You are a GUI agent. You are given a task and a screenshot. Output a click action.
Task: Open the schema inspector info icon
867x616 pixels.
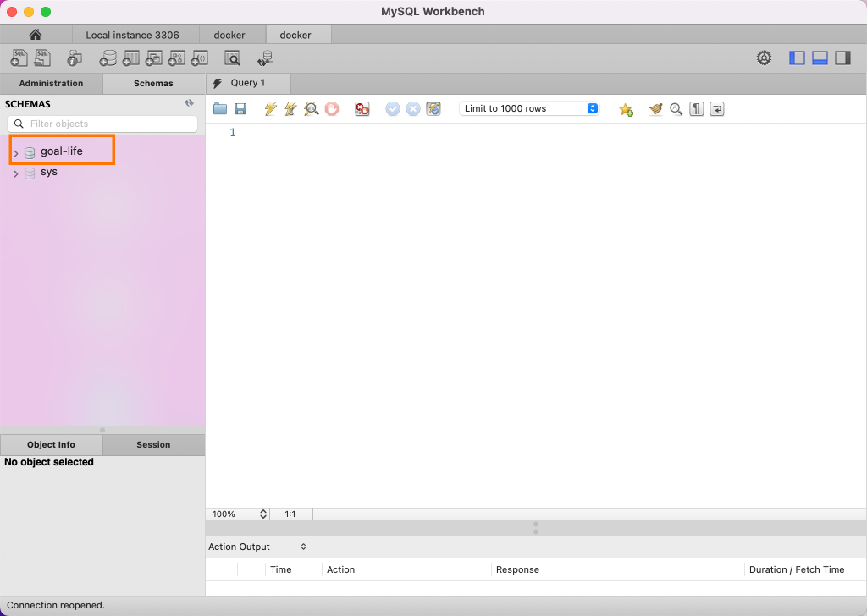[75, 58]
